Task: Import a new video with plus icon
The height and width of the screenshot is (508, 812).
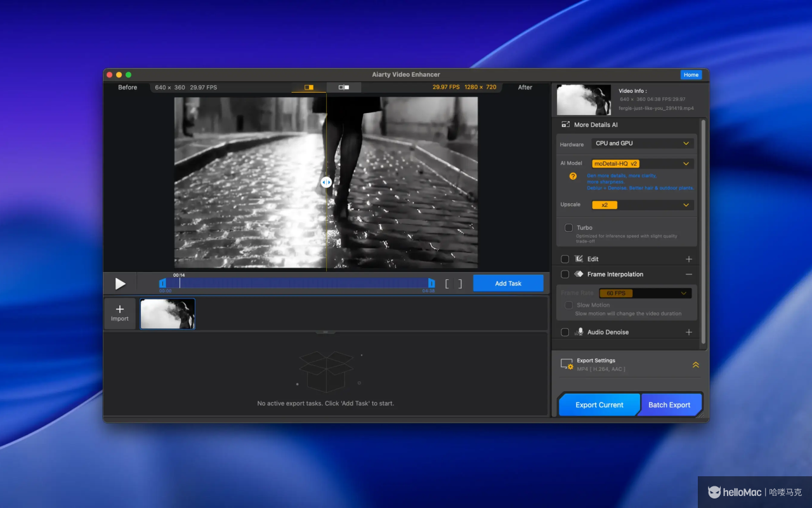Action: coord(120,314)
